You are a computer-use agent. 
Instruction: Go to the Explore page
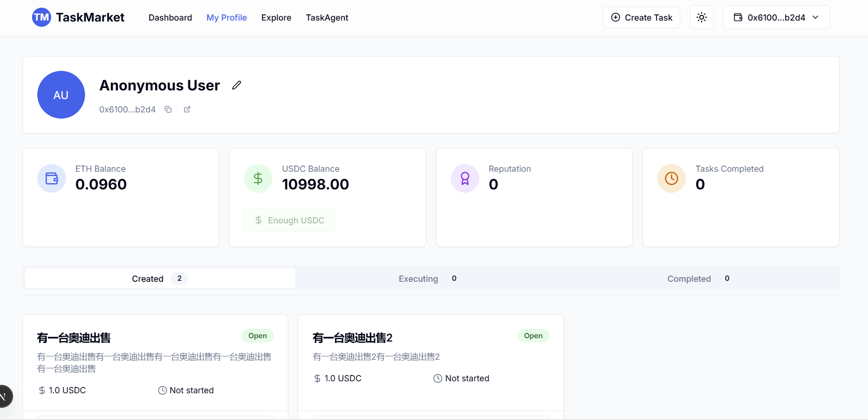click(276, 18)
